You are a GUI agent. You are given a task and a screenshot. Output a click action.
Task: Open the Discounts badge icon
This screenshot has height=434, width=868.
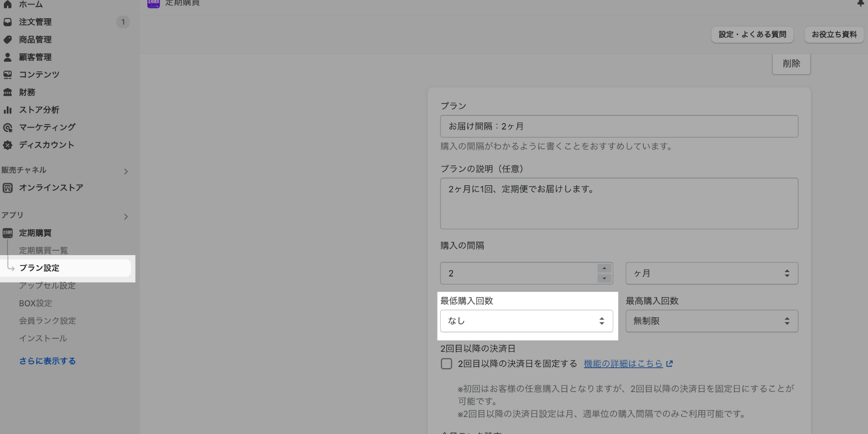[x=8, y=145]
